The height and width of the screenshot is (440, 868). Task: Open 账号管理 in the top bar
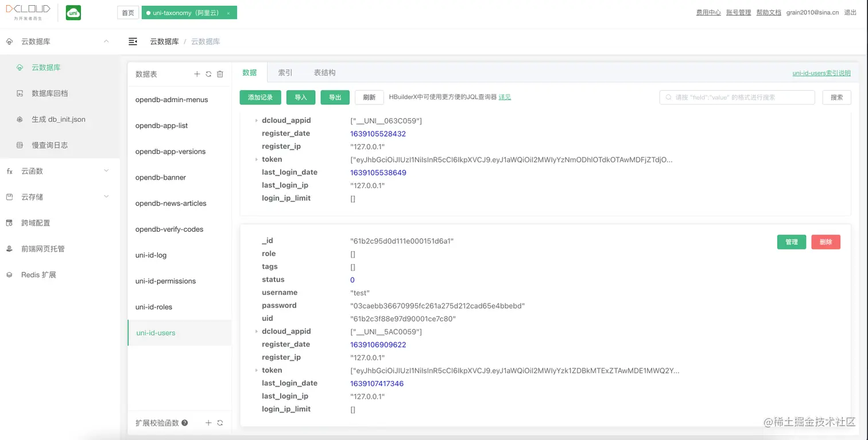coord(739,12)
